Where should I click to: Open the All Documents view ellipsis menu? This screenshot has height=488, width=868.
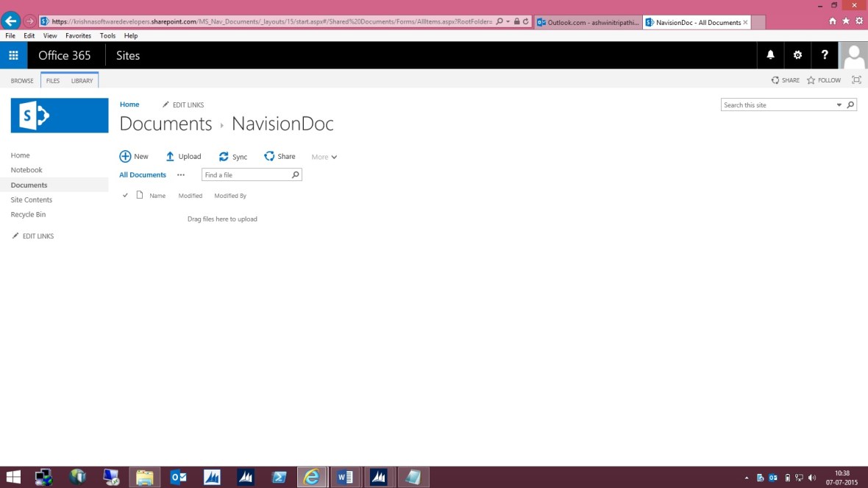[181, 174]
